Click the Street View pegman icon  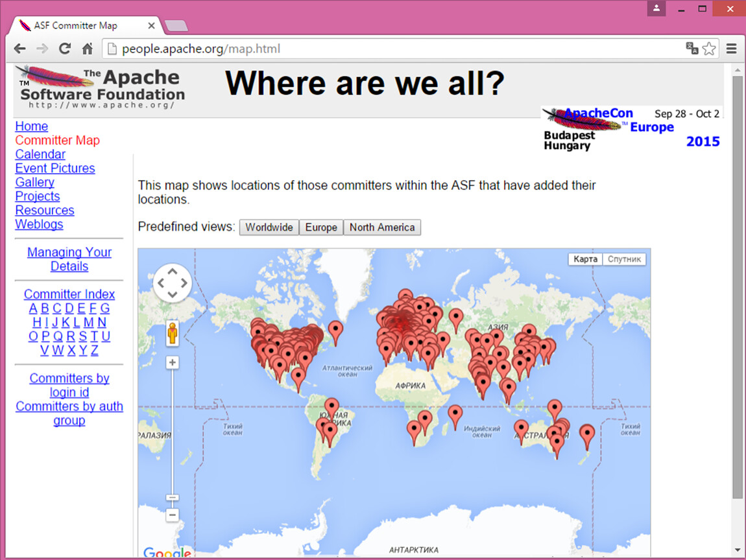(172, 334)
